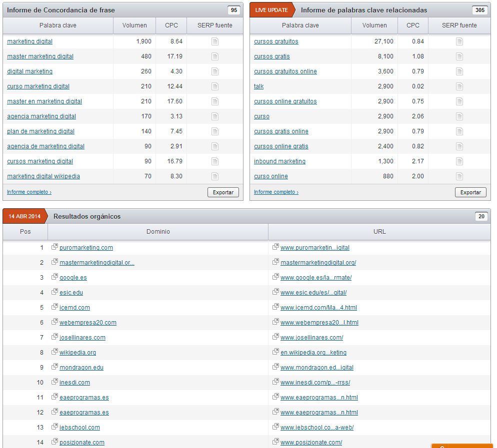The width and height of the screenshot is (497, 448).
Task: Click external link icon beside google.es domain
Action: (x=54, y=277)
